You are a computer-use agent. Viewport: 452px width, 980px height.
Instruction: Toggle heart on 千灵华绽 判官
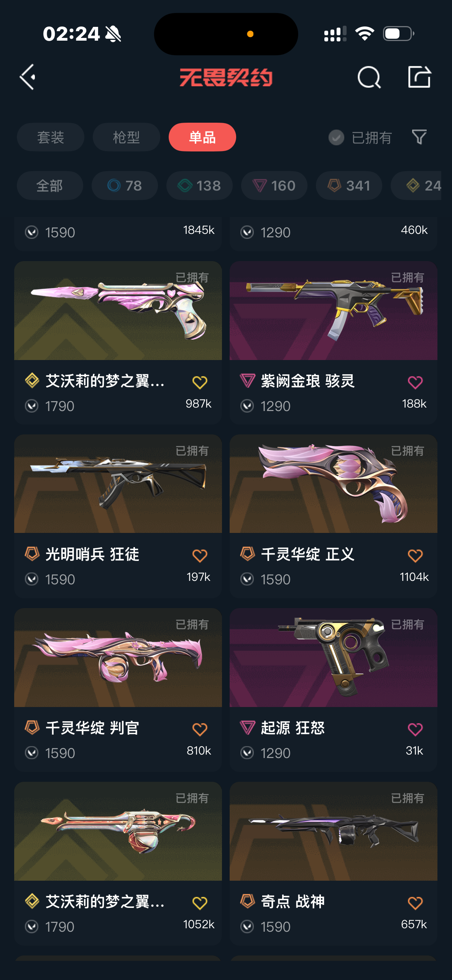coord(199,729)
